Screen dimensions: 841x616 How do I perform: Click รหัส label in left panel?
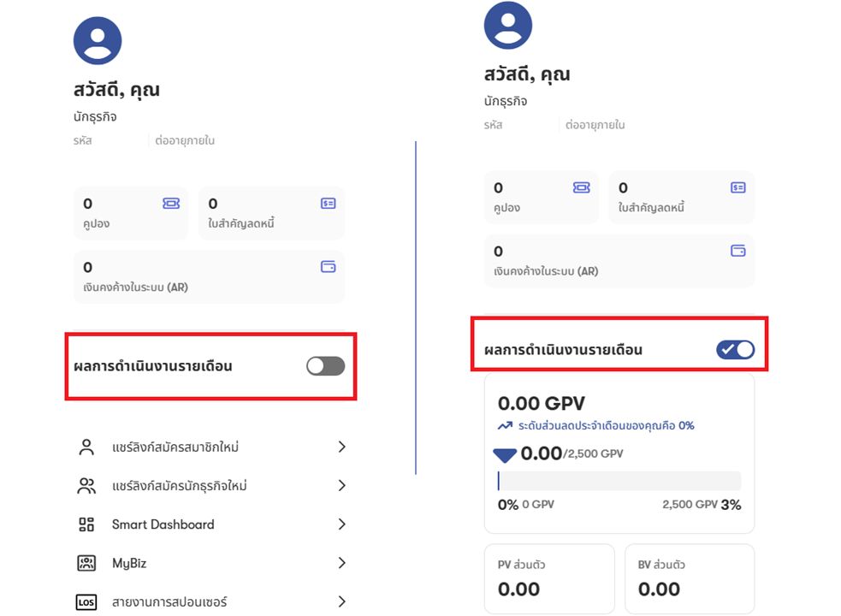click(x=83, y=140)
